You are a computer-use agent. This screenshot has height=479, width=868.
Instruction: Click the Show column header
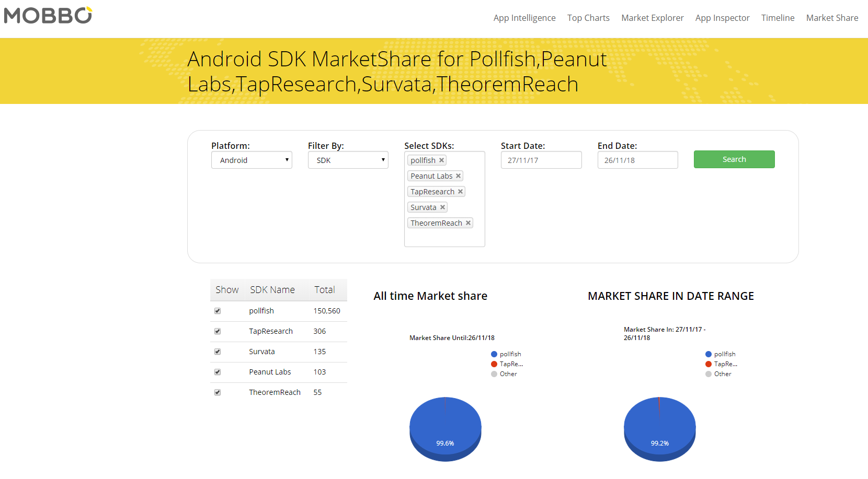coord(227,290)
